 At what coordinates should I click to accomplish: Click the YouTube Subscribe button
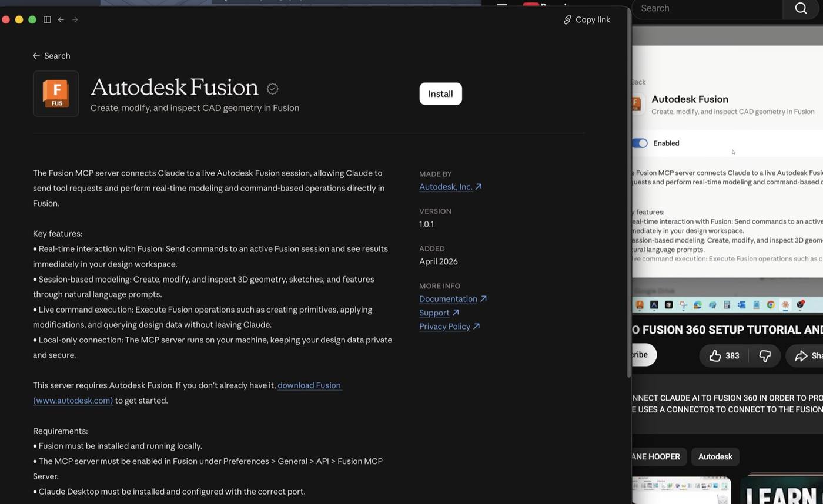643,355
